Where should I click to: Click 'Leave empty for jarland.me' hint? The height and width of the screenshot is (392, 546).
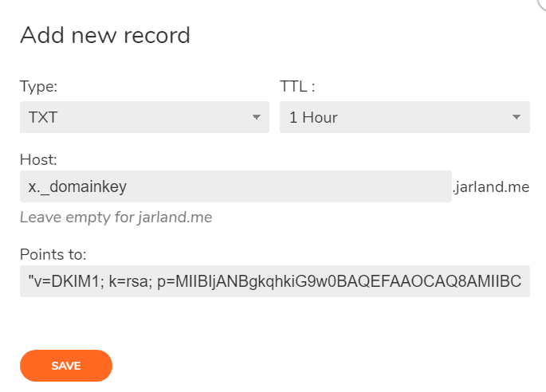pyautogui.click(x=116, y=217)
